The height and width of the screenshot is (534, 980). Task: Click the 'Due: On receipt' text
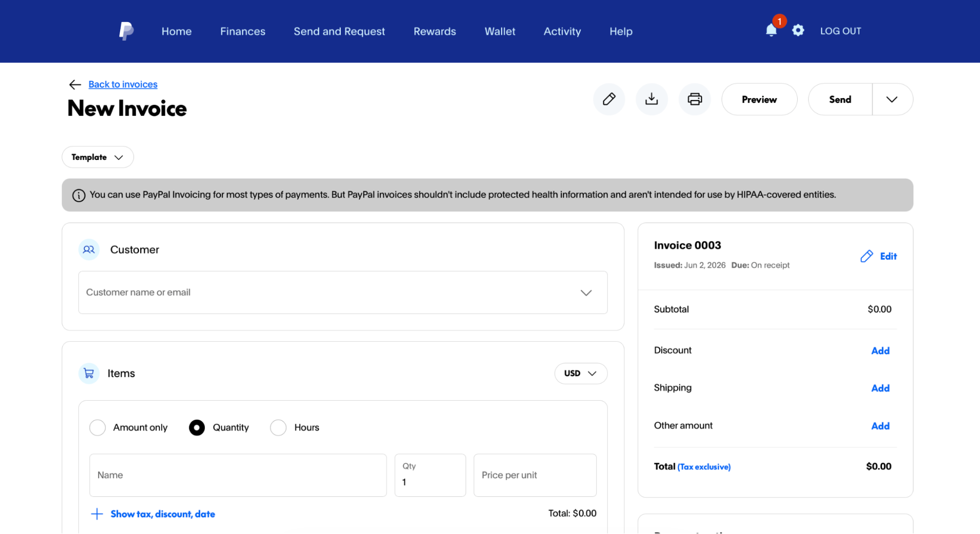760,265
